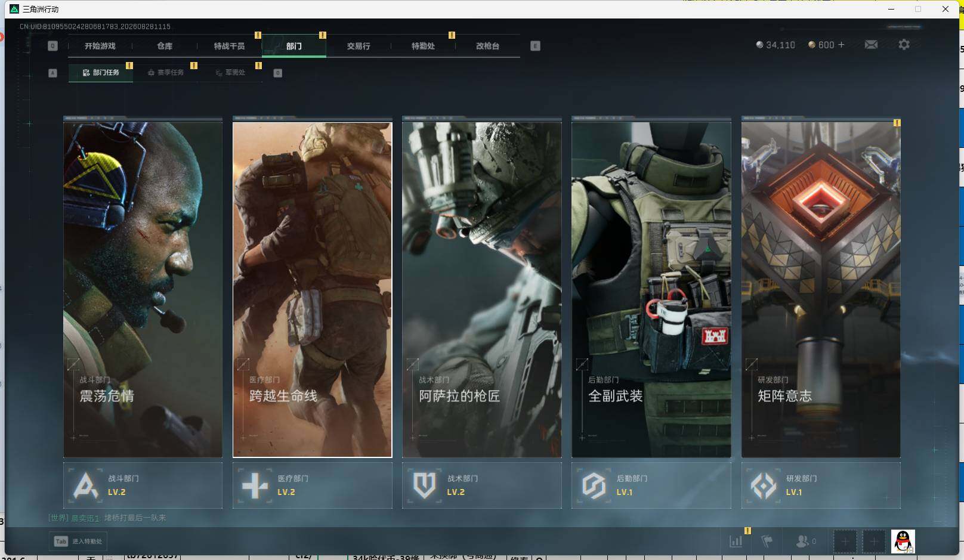Open the 阿萨拉的枪匠 tactics department card
Viewport: 964px width, 560px height.
point(481,289)
